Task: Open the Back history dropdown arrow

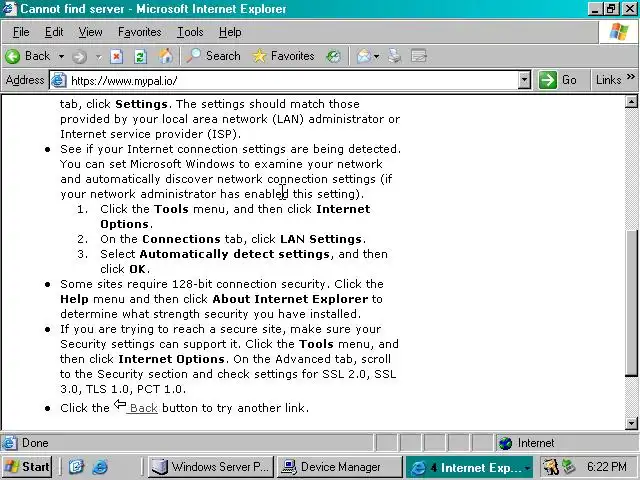Action: [x=61, y=56]
